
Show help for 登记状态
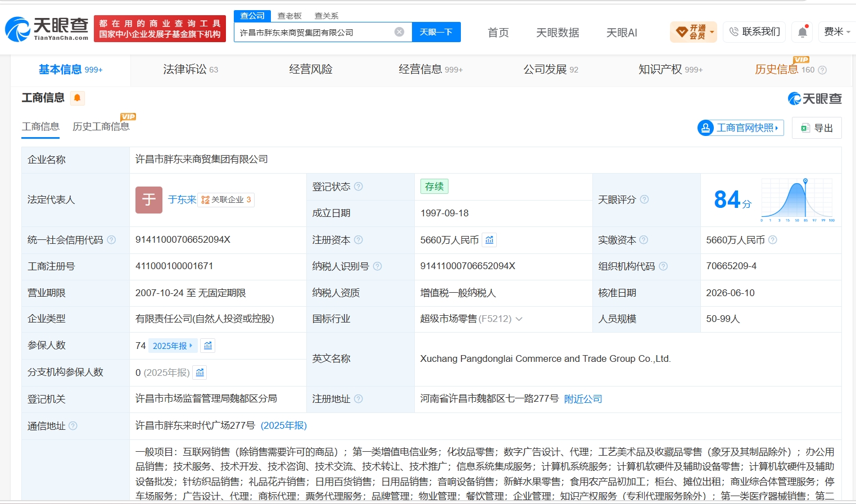pyautogui.click(x=359, y=187)
